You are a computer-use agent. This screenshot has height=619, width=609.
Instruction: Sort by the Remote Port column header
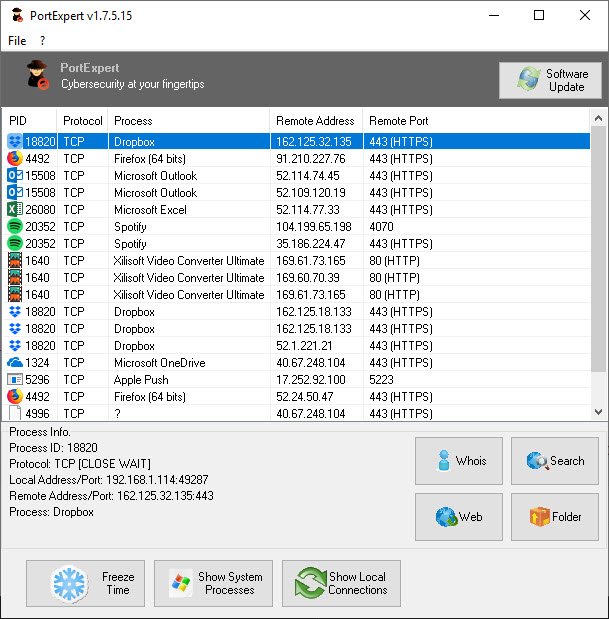coord(476,120)
